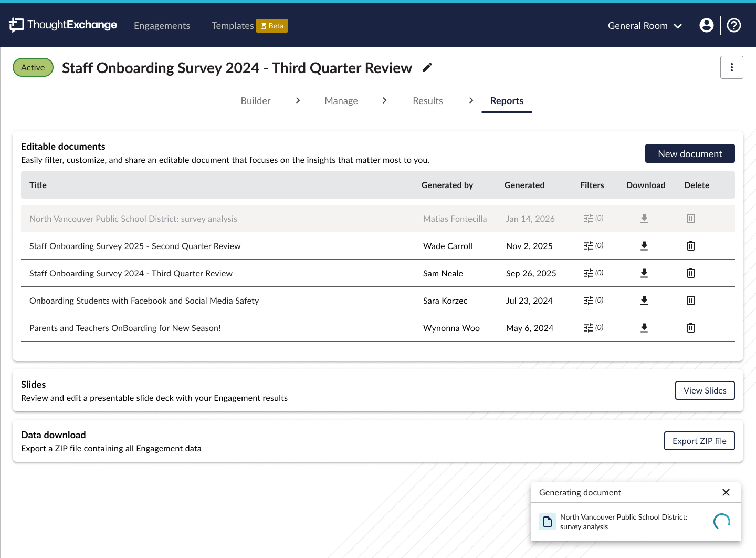Delete the Facebook and Social Media Safety document
The image size is (756, 558).
tap(691, 301)
